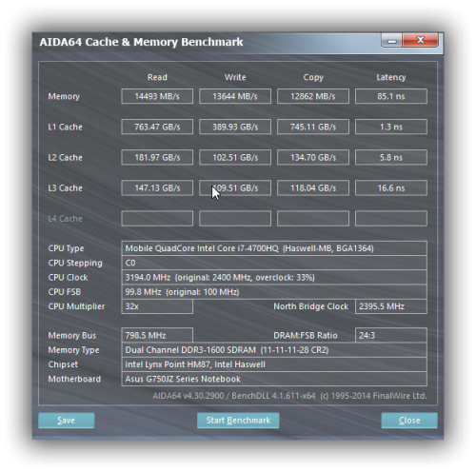Click the empty L4 Cache Write field
The height and width of the screenshot is (472, 476).
[235, 218]
